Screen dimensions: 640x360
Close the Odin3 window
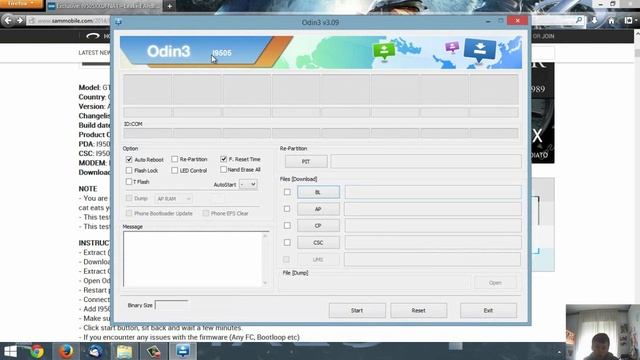518,20
